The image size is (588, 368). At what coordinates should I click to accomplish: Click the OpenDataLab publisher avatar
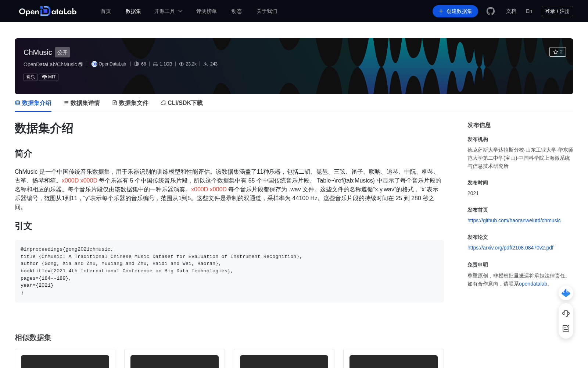tap(94, 64)
